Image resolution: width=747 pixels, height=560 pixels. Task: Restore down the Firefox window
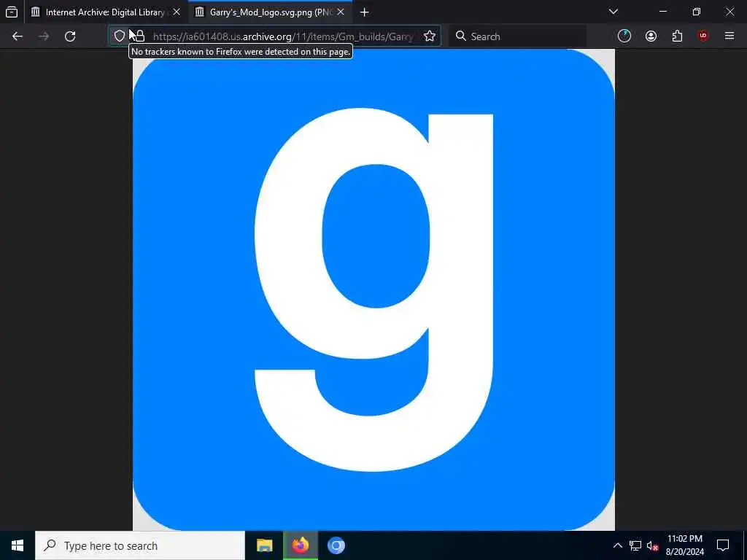click(697, 12)
